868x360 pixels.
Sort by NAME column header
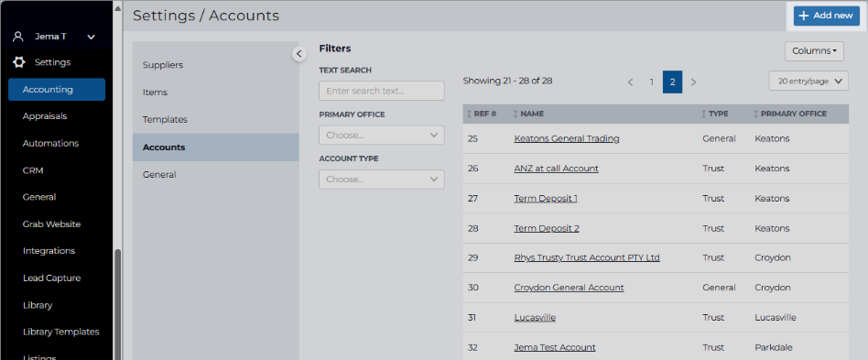coord(528,114)
